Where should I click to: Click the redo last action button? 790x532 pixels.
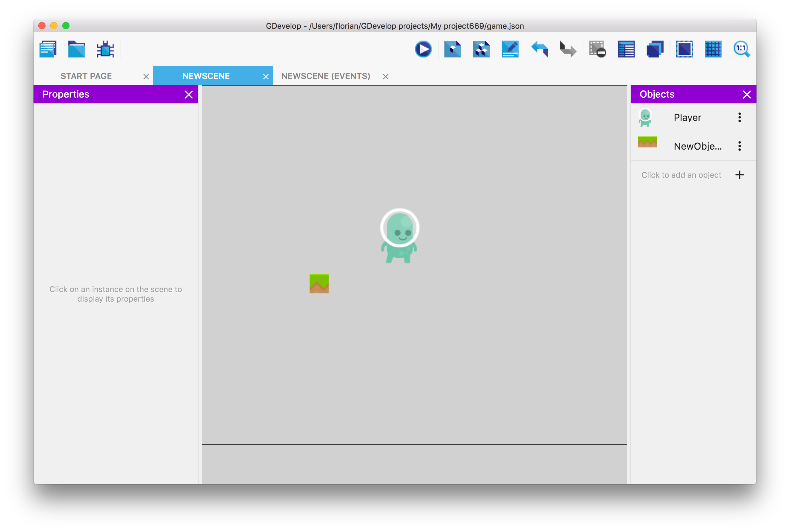(567, 49)
